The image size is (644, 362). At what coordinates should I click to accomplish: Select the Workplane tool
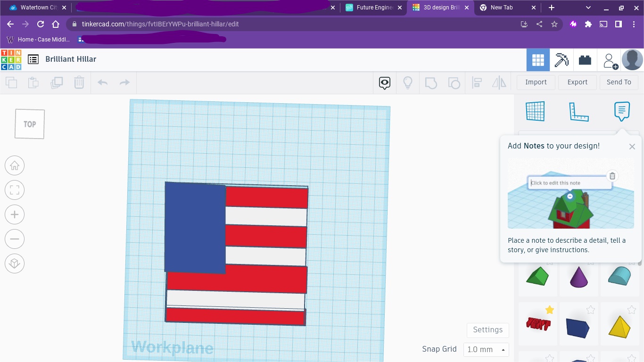tap(535, 112)
